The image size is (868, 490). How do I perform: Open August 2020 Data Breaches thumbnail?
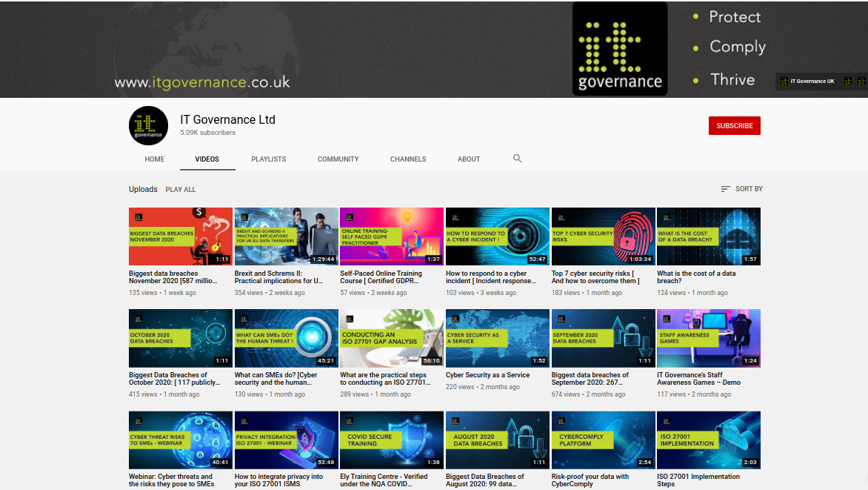pyautogui.click(x=497, y=440)
